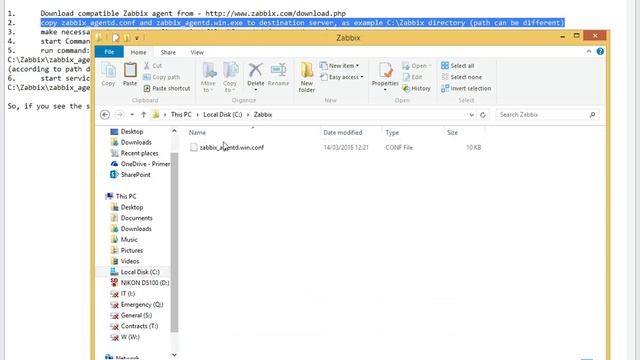The height and width of the screenshot is (360, 640).
Task: Open Quick Access Toolbar customize dropdown
Action: pyautogui.click(x=137, y=38)
